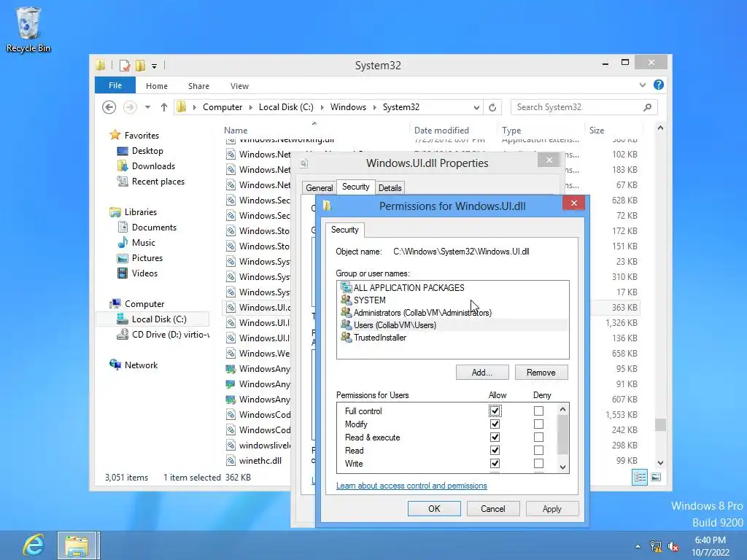Switch to Details view icon in status bar
Viewport: 747px width, 560px height.
[640, 477]
